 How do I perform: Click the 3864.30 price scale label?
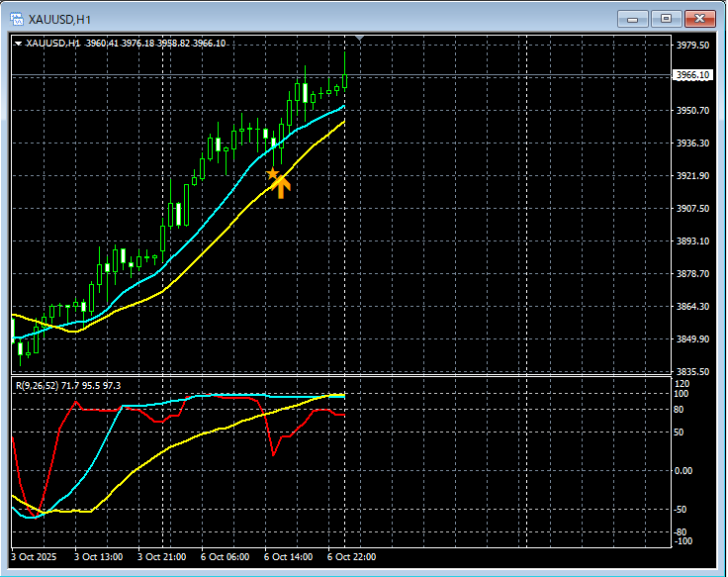pos(692,307)
